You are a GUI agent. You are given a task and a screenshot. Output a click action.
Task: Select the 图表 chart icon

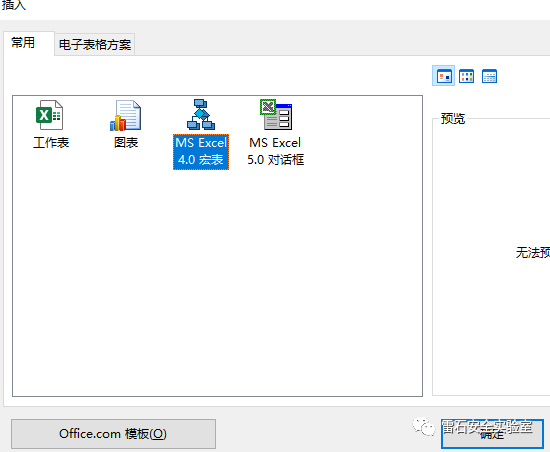point(126,115)
